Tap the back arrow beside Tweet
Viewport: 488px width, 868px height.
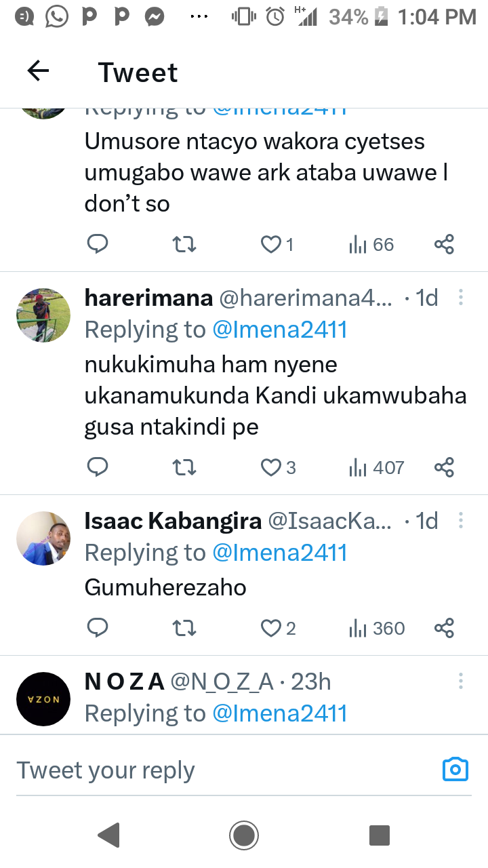[39, 71]
